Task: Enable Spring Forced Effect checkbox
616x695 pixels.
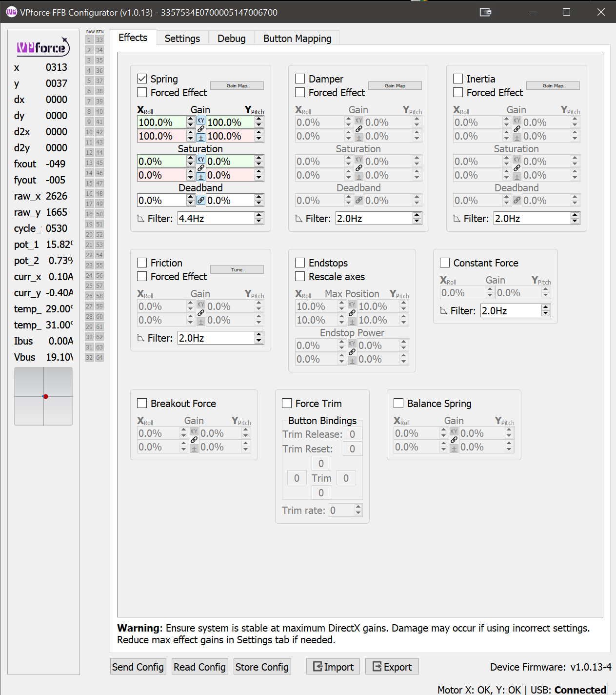Action: click(x=142, y=92)
